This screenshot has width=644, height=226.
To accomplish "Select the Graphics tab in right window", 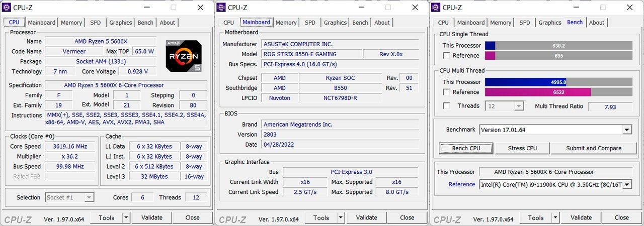I will (550, 23).
